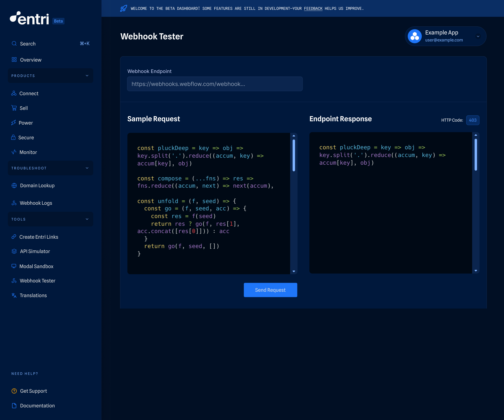Click the Beta badge beside logo
Viewport: 504px width, 420px height.
coord(58,21)
